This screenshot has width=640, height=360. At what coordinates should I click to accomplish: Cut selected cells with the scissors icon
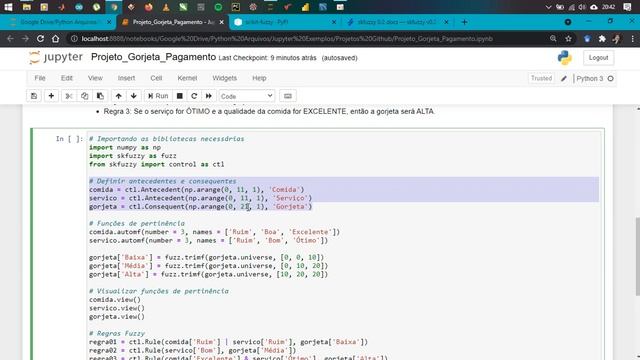pos(69,96)
